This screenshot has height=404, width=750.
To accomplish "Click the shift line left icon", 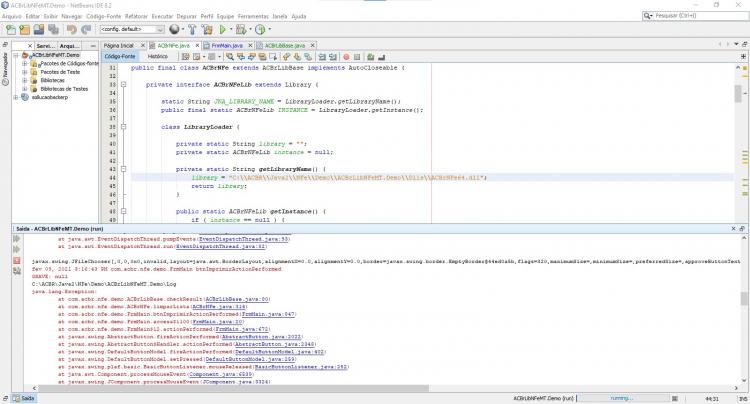I will click(322, 57).
